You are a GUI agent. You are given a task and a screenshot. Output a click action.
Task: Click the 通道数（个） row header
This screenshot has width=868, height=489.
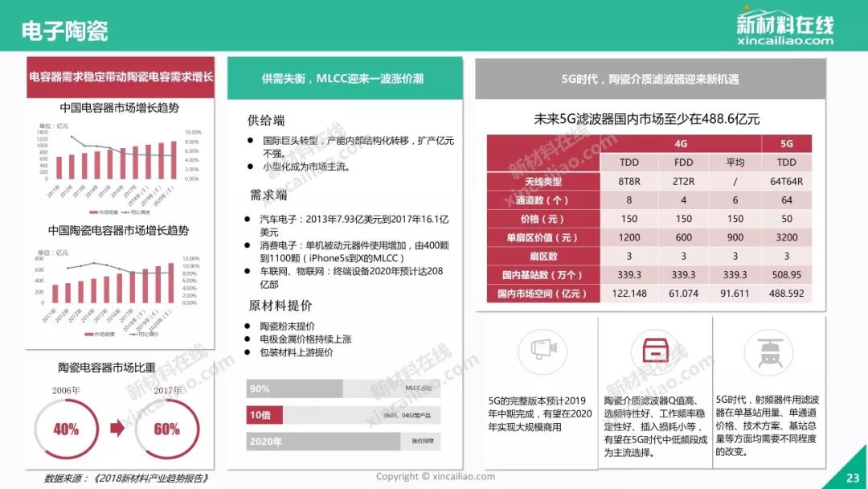point(543,200)
